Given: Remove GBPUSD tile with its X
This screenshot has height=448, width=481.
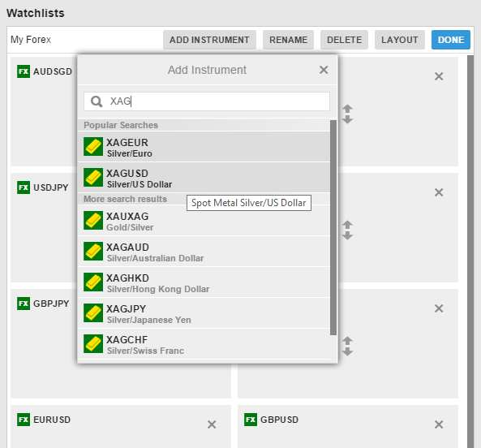Looking at the screenshot, I should [x=439, y=424].
